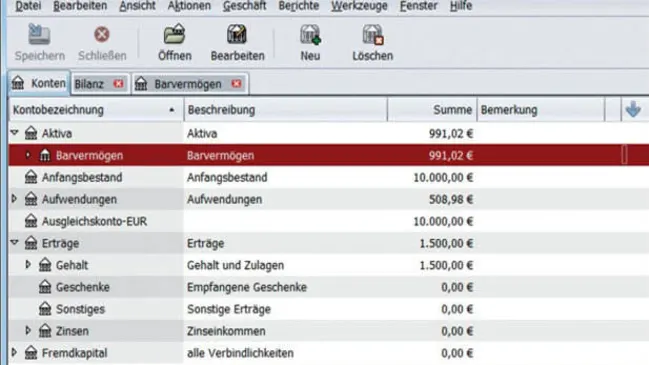Collapse the Aktiva account tree

[15, 132]
